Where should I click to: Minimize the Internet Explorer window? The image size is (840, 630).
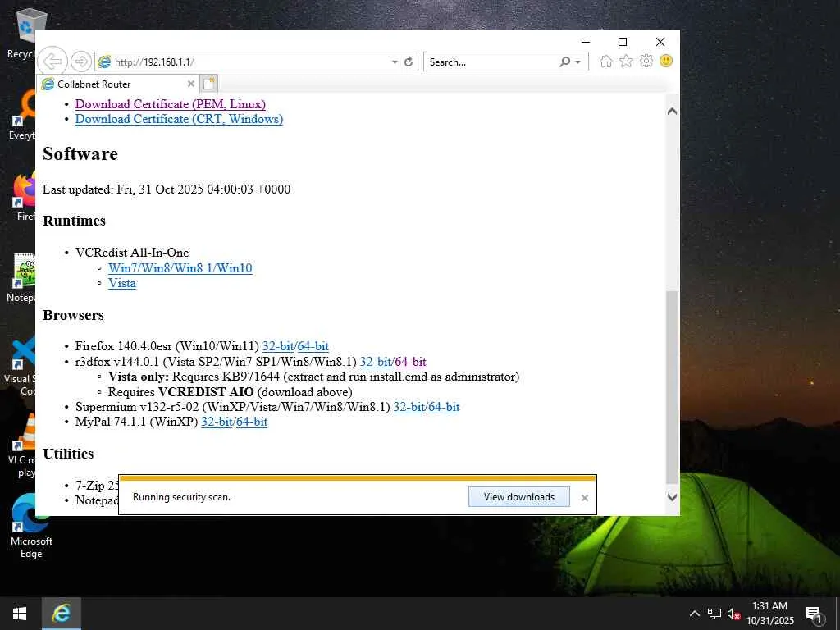pos(586,42)
